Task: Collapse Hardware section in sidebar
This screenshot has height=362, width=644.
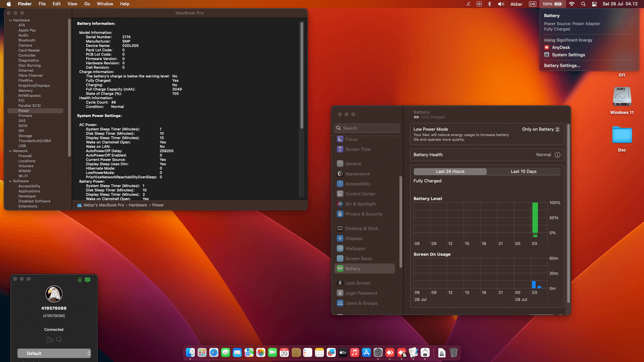Action: coord(10,20)
